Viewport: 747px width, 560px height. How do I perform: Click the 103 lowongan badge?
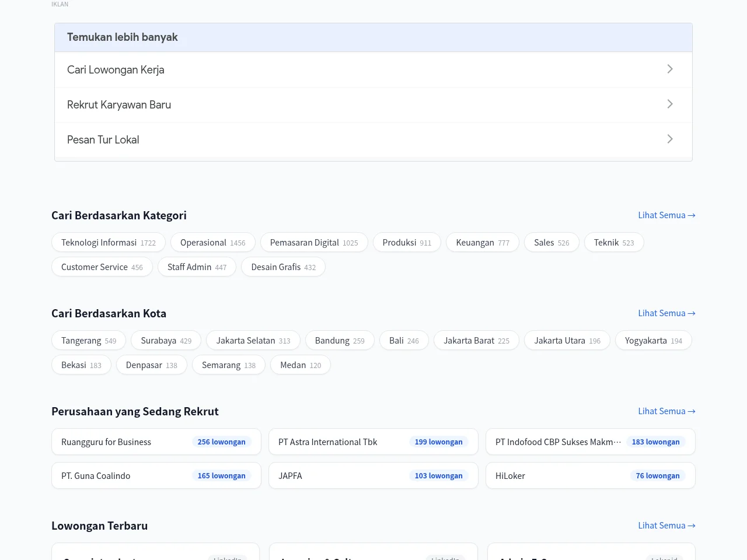point(439,476)
